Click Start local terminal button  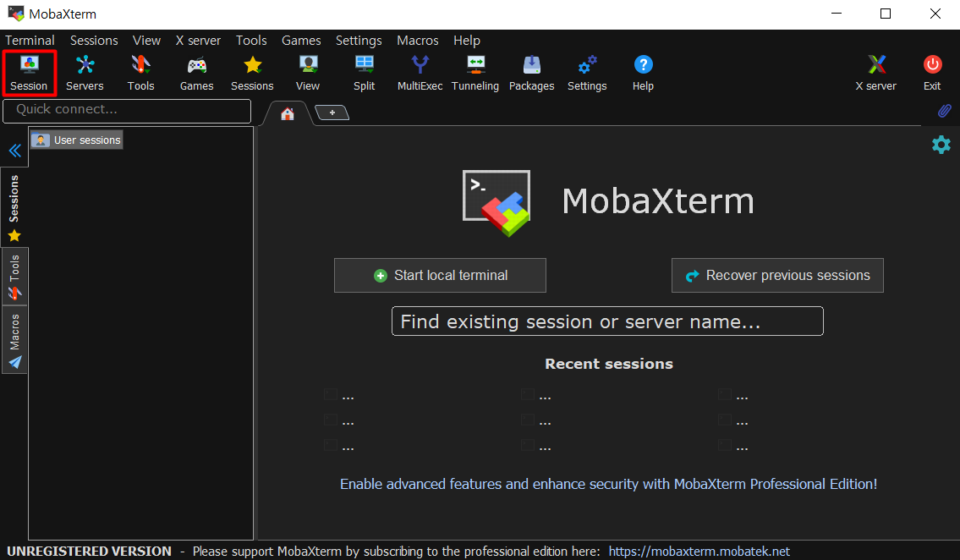[440, 276]
